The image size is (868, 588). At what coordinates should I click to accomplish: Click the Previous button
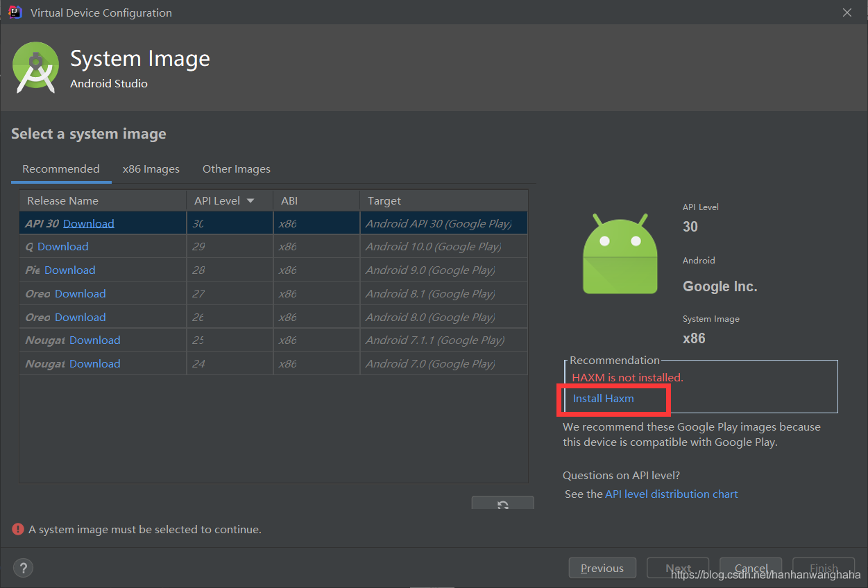click(602, 567)
